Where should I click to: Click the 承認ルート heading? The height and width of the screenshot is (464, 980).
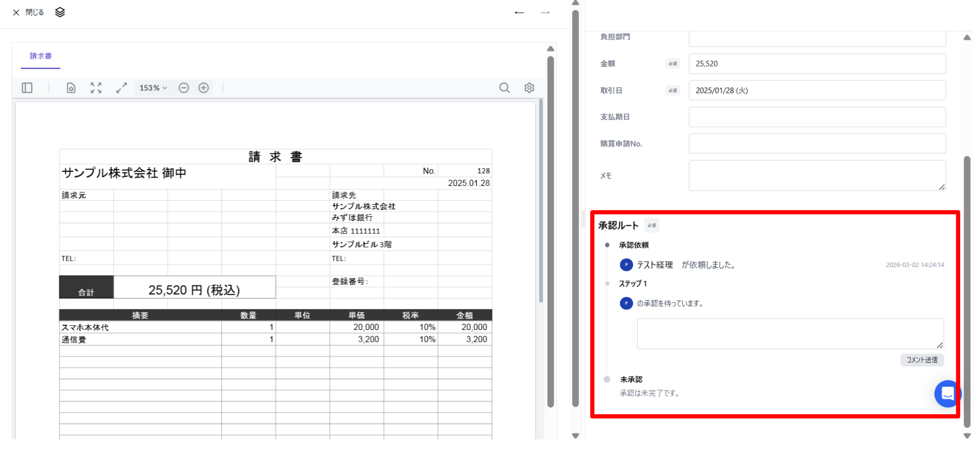(618, 226)
